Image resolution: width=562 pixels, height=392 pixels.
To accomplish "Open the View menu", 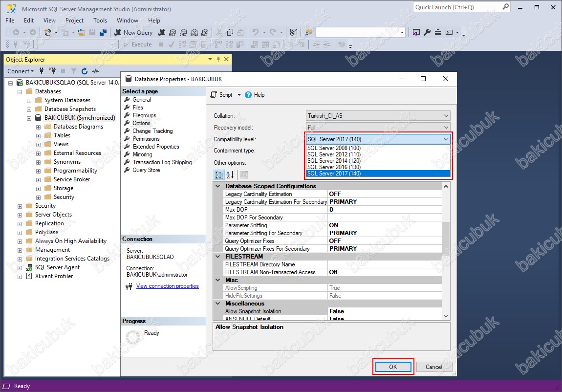I will click(49, 21).
